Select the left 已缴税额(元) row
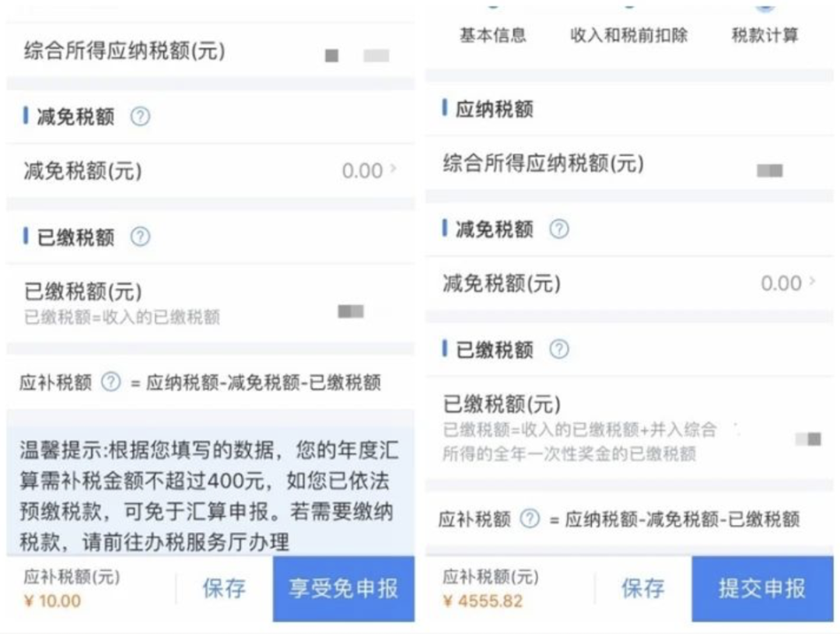This screenshot has width=840, height=634. point(211,303)
